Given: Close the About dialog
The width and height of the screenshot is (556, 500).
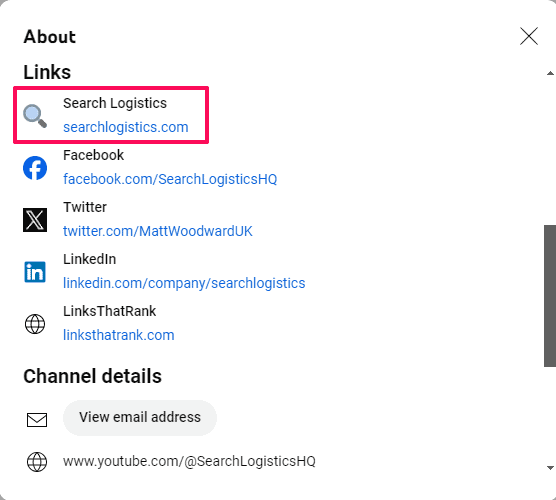Looking at the screenshot, I should [x=529, y=36].
